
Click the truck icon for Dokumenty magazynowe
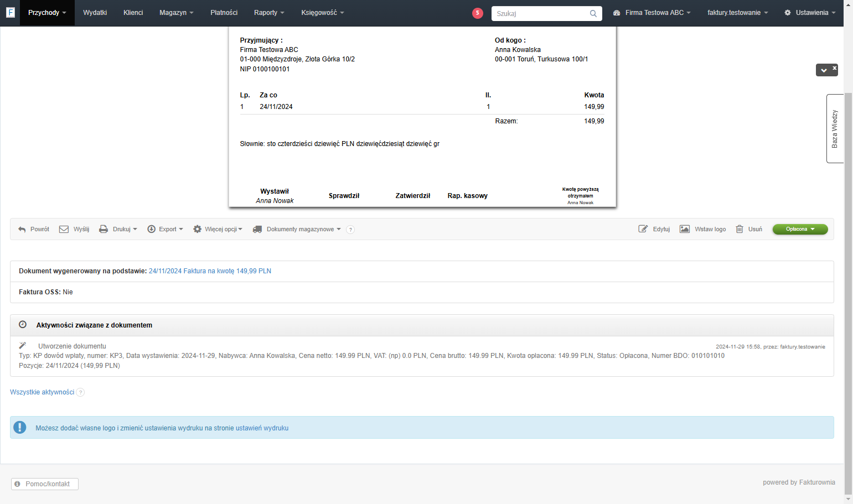(x=257, y=229)
